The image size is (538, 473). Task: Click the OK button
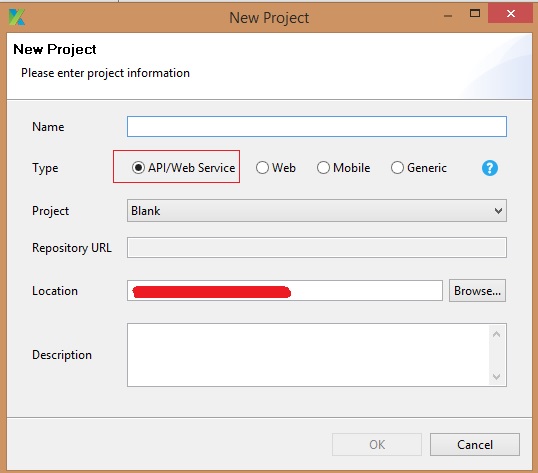377,445
